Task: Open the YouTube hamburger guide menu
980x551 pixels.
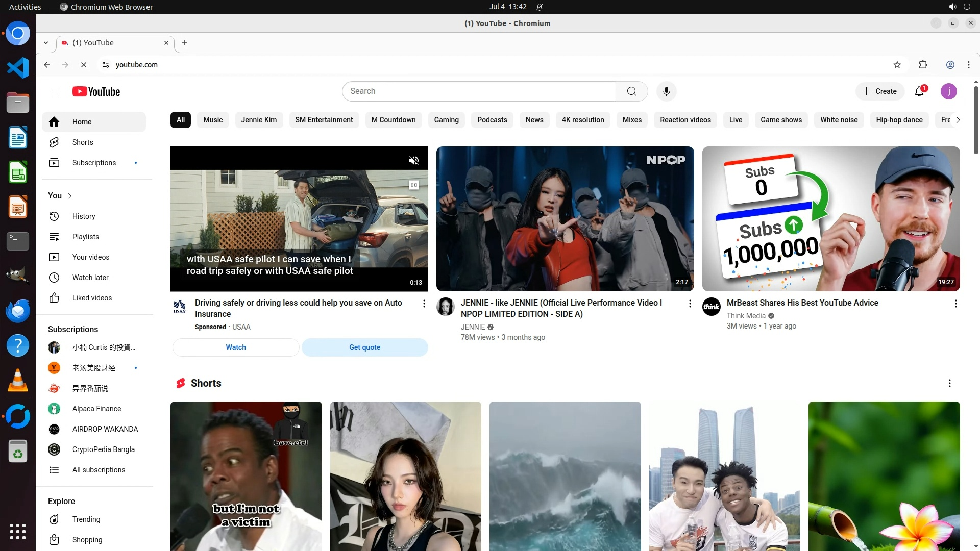Action: (x=54, y=91)
